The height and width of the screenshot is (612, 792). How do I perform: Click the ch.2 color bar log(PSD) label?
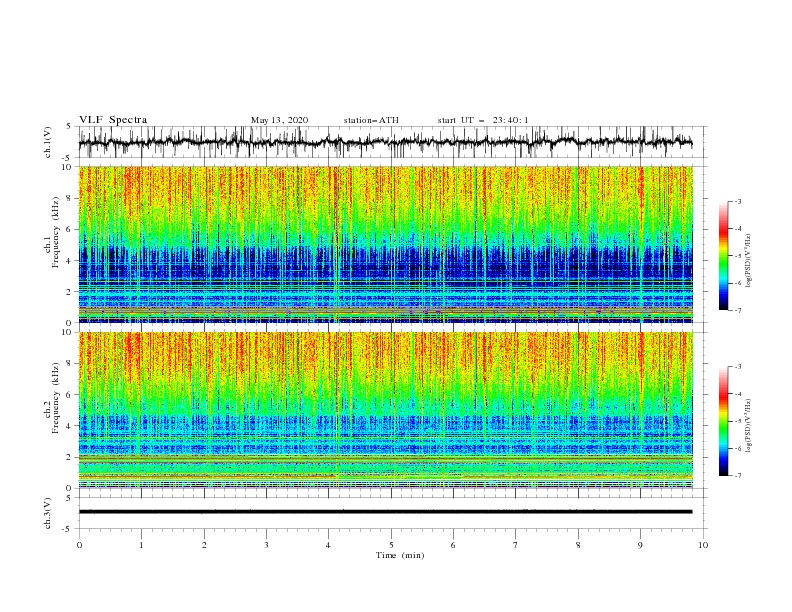[x=749, y=425]
